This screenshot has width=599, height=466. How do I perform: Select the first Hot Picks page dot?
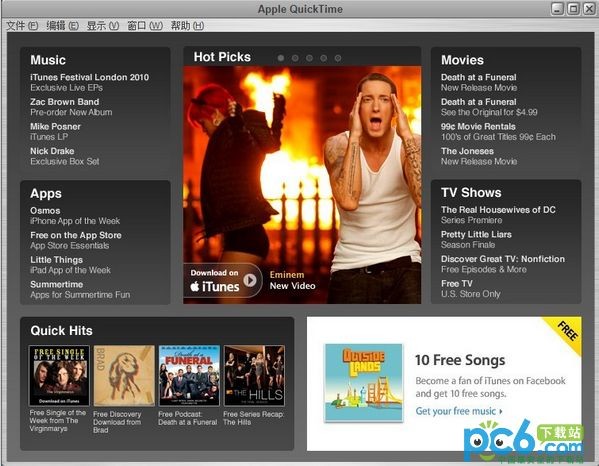click(281, 58)
